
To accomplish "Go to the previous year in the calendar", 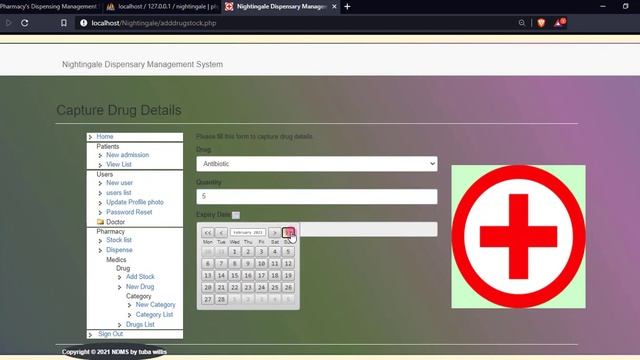I will tap(208, 233).
